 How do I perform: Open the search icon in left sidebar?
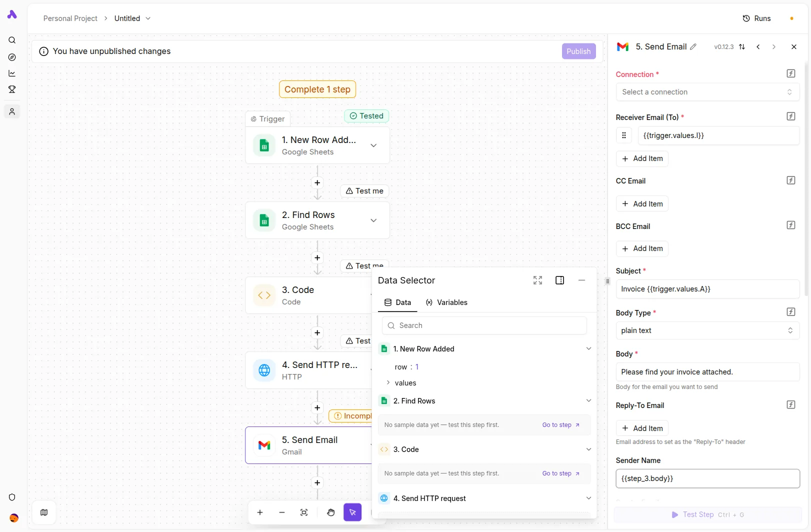12,40
